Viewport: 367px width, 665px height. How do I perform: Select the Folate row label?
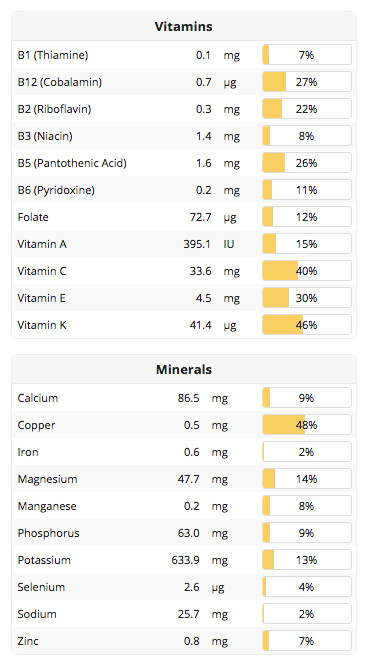coord(33,217)
